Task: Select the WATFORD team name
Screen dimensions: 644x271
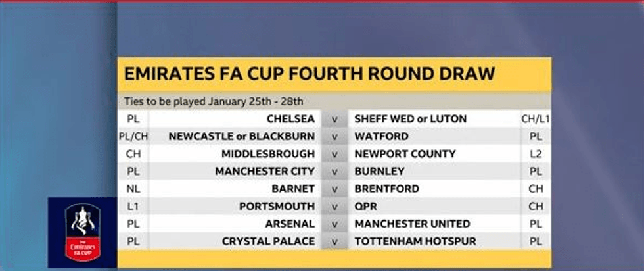Action: pos(381,137)
